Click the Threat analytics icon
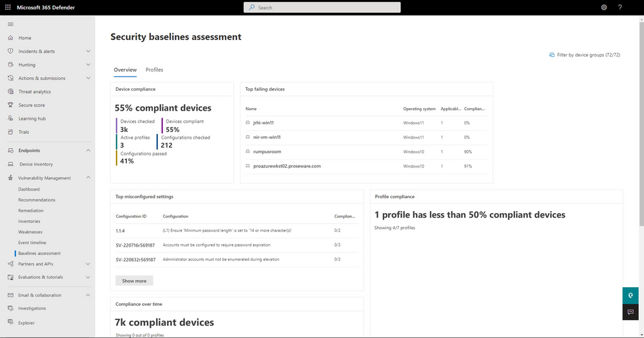The width and height of the screenshot is (644, 338). [11, 91]
